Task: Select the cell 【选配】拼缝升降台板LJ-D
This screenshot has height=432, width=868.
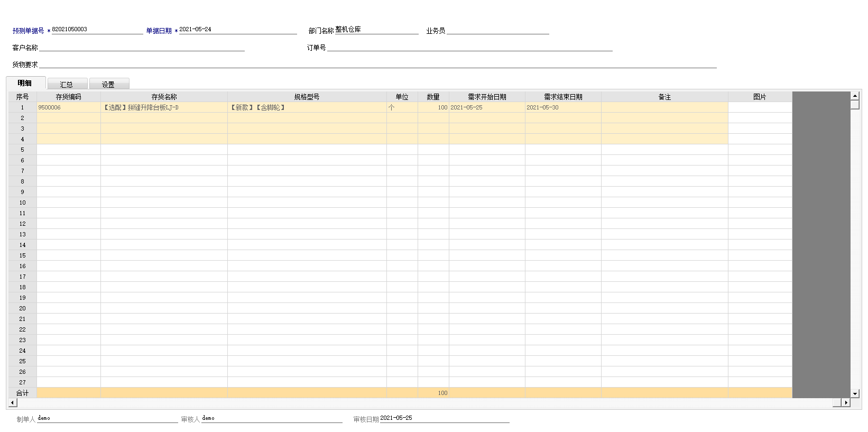Action: click(164, 107)
